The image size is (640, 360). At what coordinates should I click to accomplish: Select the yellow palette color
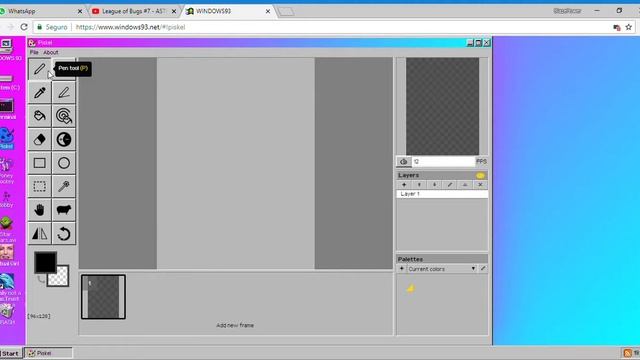pos(411,289)
